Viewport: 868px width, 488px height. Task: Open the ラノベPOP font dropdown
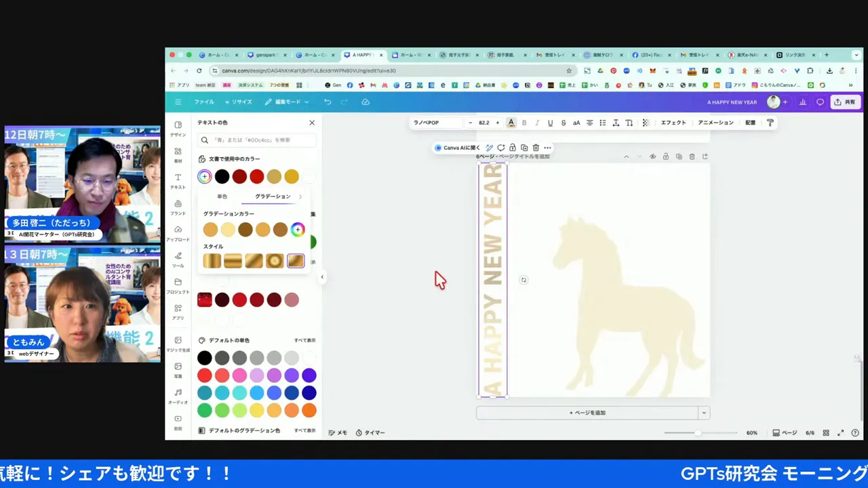point(437,123)
